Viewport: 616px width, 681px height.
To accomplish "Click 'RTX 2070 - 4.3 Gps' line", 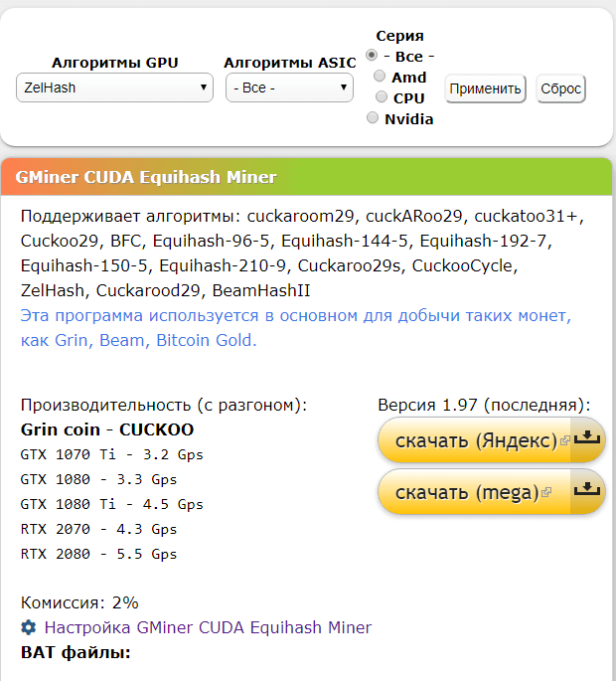I will (x=99, y=529).
